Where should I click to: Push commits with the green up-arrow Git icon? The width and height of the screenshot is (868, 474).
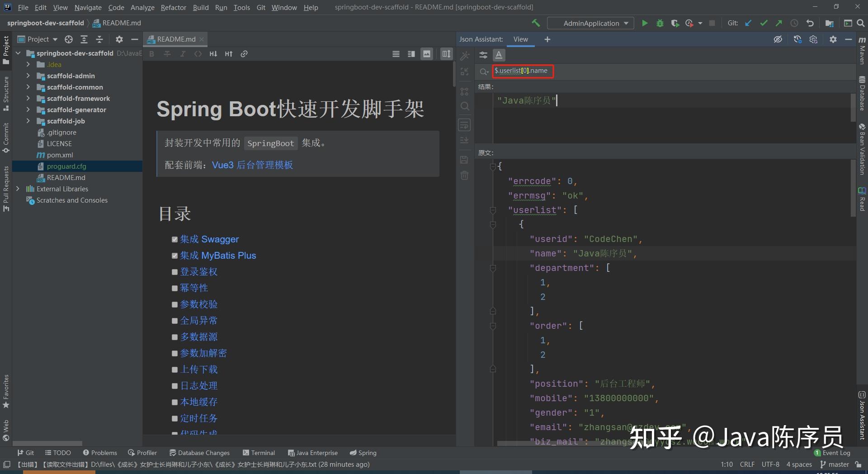[779, 23]
